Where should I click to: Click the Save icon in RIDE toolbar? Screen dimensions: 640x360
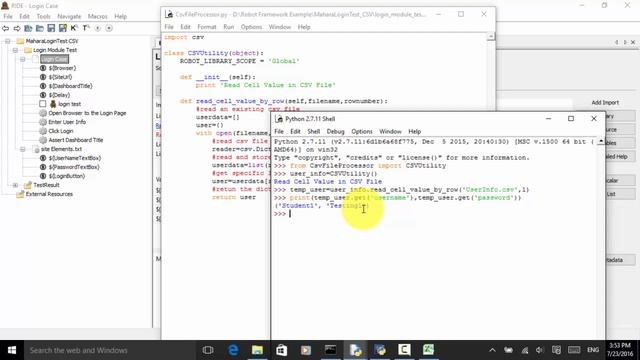(x=51, y=28)
